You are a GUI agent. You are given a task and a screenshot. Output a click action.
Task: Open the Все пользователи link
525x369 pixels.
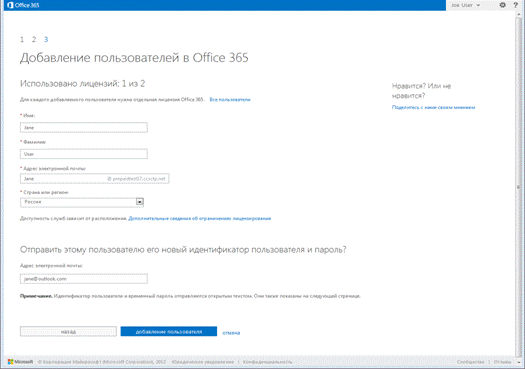(230, 99)
